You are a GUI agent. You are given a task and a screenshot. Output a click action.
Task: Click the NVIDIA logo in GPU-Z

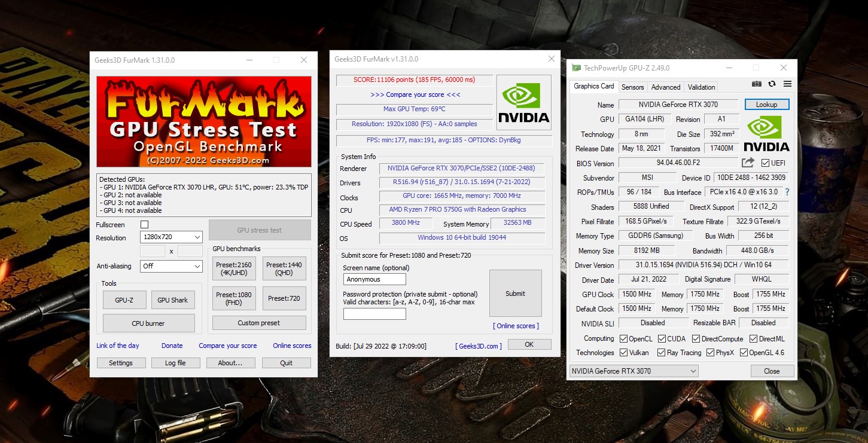click(x=766, y=134)
